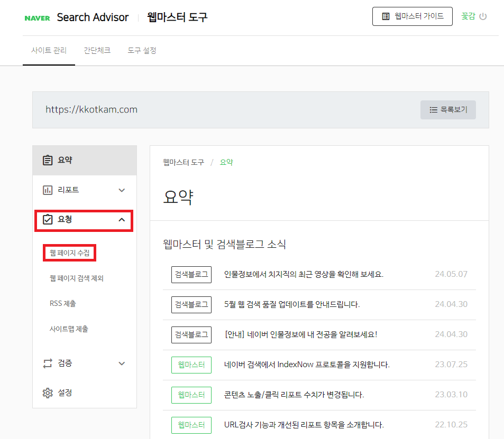
Task: Click the power logout icon
Action: 483,16
